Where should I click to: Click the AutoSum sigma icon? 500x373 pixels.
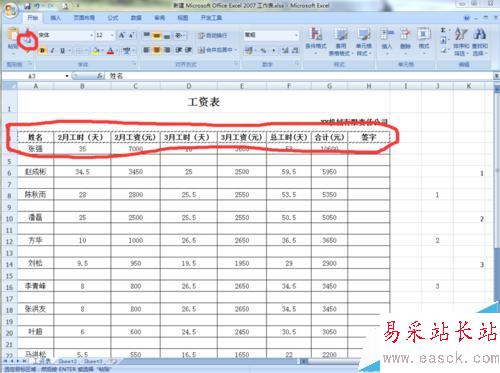[x=443, y=31]
